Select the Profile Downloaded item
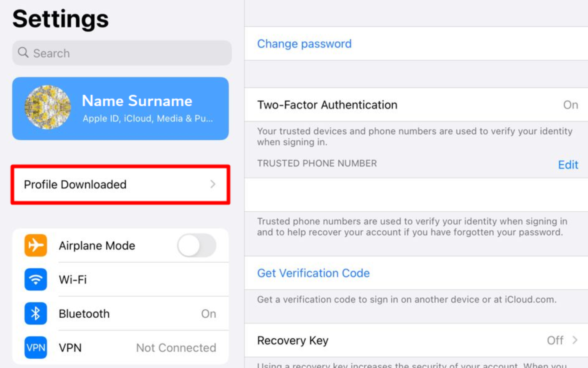 [120, 184]
